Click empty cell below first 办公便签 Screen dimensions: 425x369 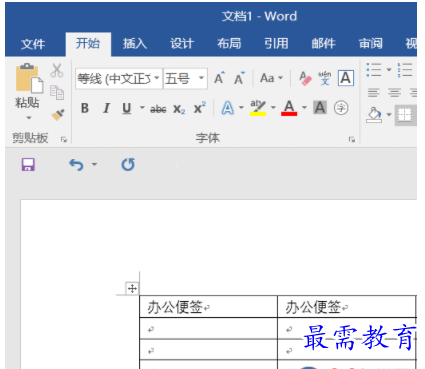pos(208,329)
